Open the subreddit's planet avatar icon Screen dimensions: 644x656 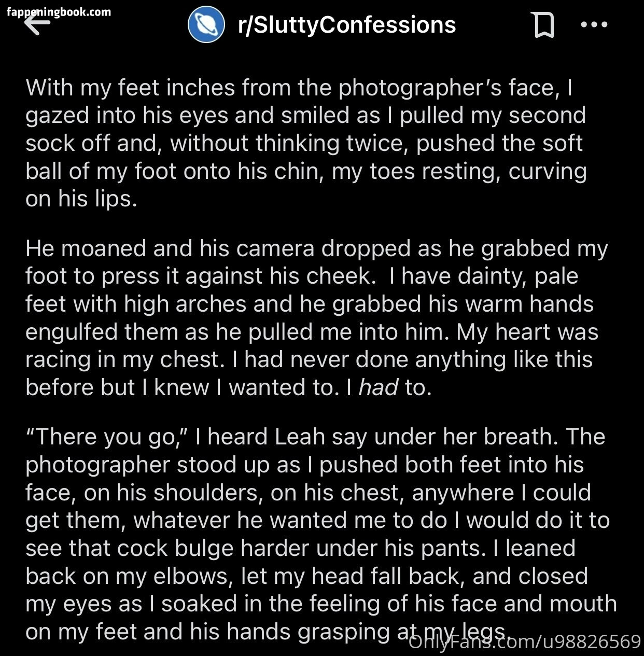[x=206, y=25]
